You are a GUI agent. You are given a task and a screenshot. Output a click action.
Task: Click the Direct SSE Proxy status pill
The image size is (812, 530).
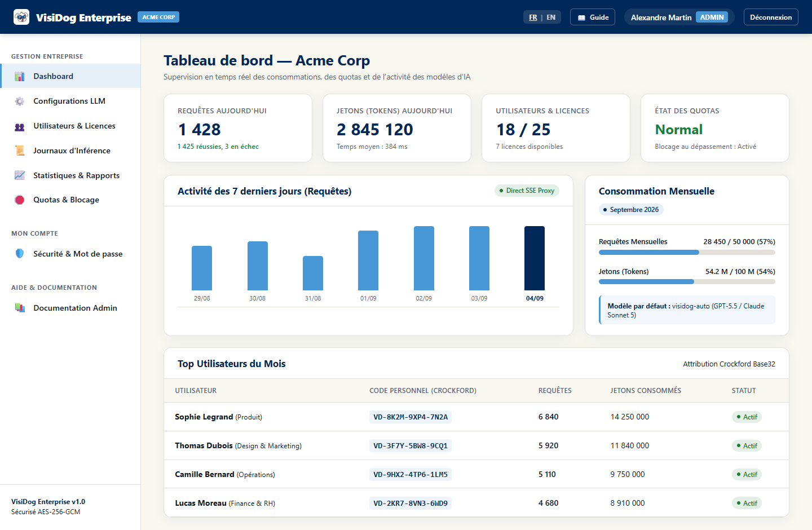coord(527,191)
